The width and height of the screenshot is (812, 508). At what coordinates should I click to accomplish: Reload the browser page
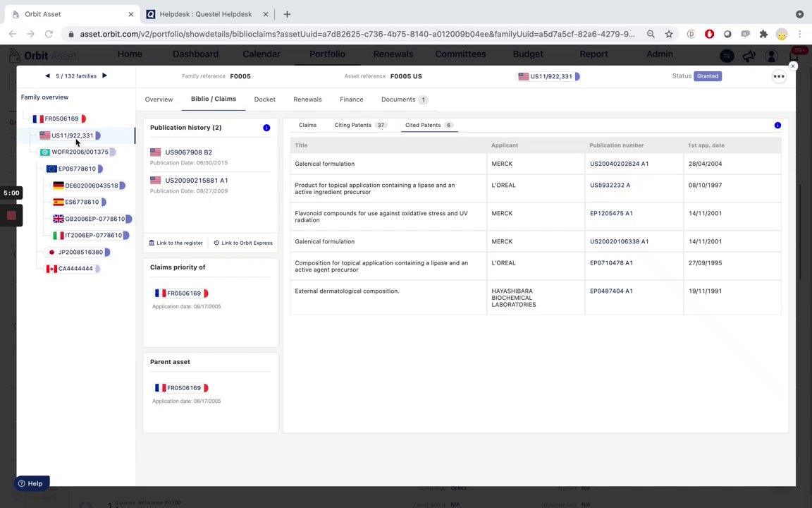coord(49,34)
